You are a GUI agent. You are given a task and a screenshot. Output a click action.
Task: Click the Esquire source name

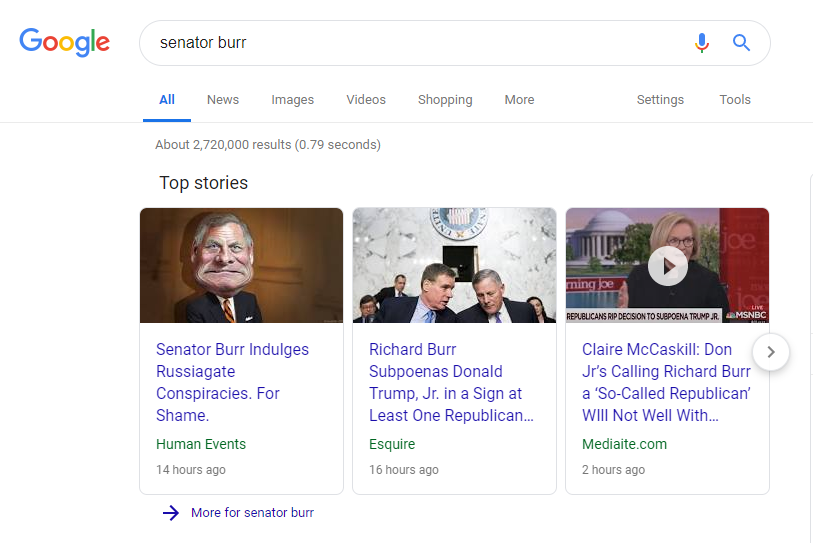coord(392,444)
